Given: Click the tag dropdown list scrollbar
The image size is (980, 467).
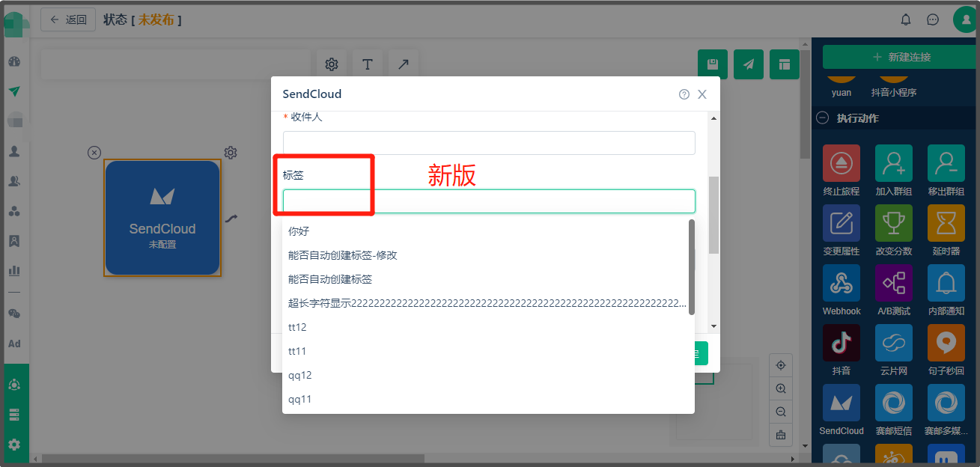Looking at the screenshot, I should [x=691, y=266].
